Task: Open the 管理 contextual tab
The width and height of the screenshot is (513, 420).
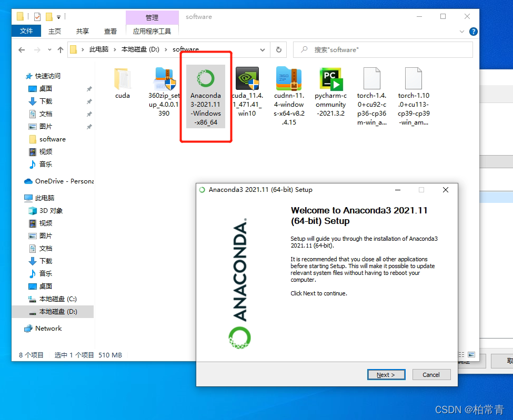Action: click(152, 17)
